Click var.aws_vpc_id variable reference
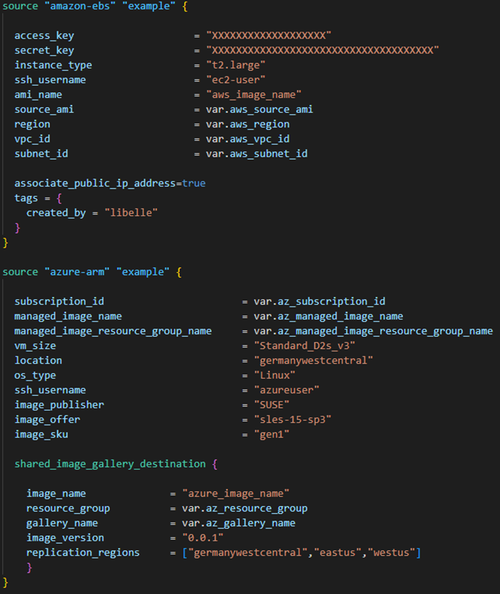The height and width of the screenshot is (594, 500). pyautogui.click(x=248, y=139)
